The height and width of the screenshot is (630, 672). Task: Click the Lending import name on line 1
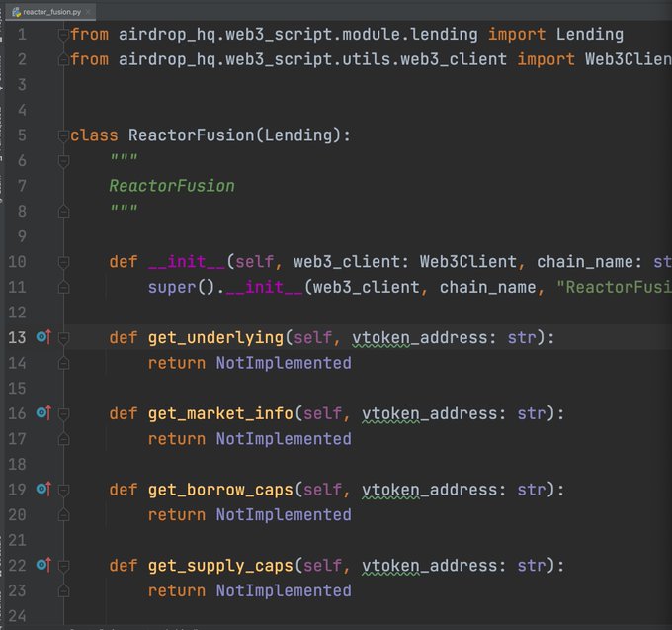pos(590,35)
